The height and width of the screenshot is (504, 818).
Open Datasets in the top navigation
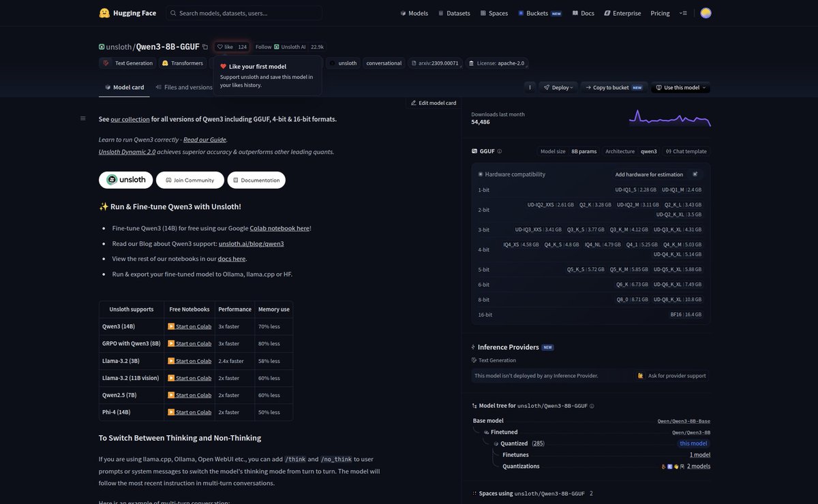[454, 13]
